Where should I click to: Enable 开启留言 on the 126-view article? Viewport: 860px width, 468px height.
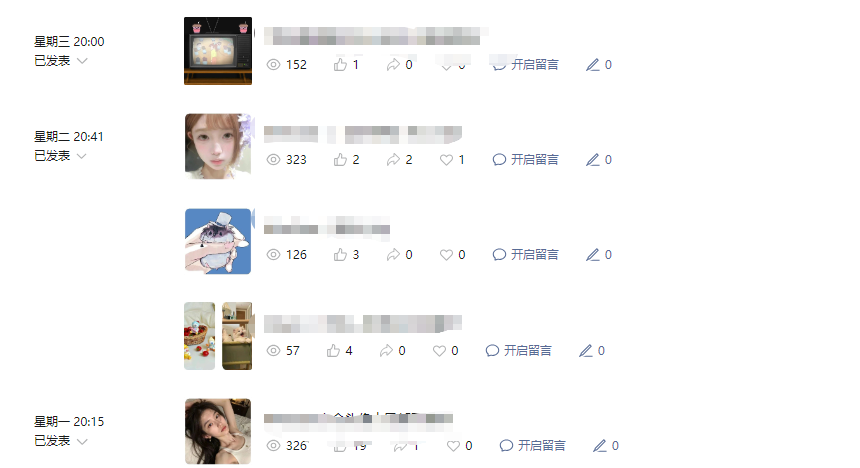(x=525, y=255)
